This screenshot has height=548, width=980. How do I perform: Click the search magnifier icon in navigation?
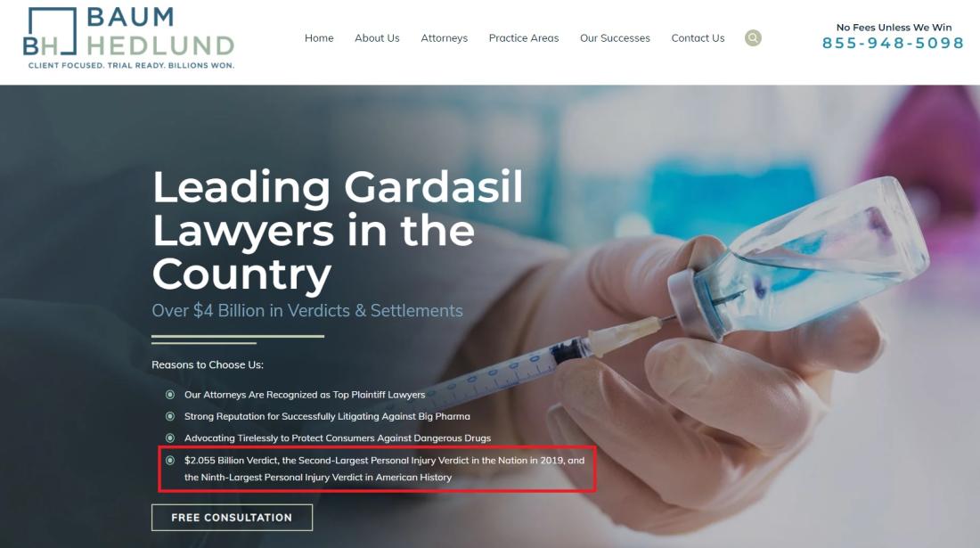coord(753,38)
